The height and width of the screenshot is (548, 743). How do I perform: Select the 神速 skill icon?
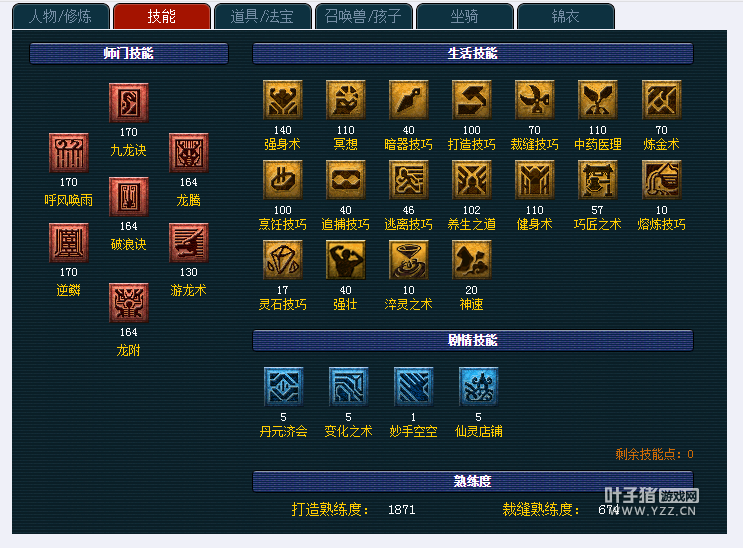(471, 260)
